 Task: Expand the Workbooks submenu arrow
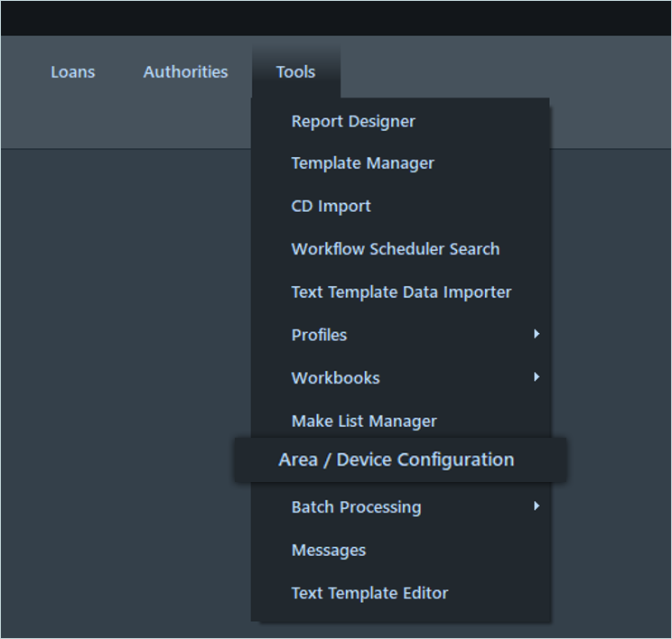point(537,377)
